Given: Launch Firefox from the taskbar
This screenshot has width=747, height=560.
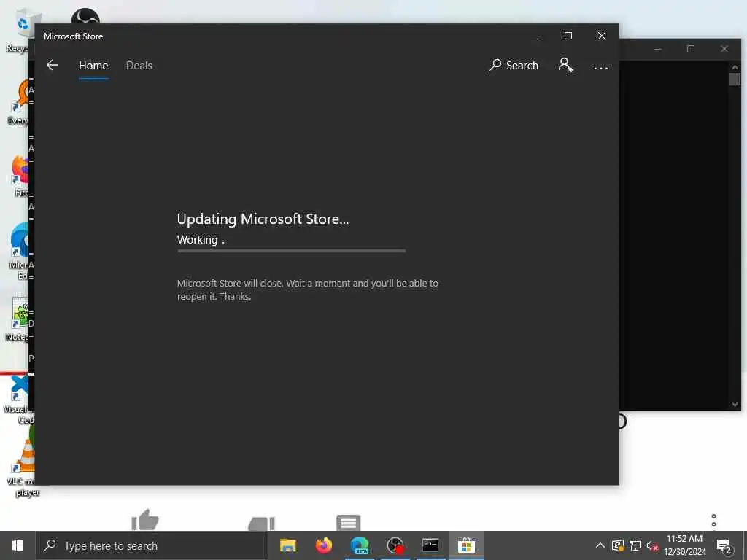Looking at the screenshot, I should (x=324, y=545).
